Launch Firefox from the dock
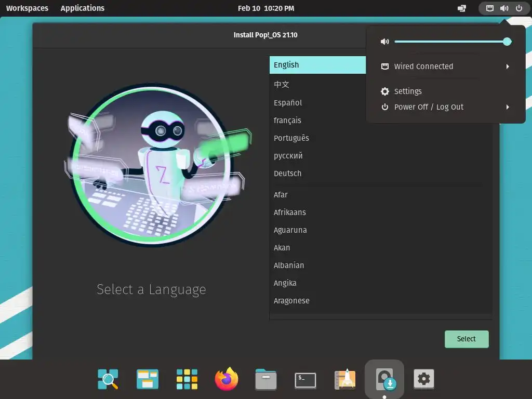Screen dimensions: 532x399 point(227,379)
